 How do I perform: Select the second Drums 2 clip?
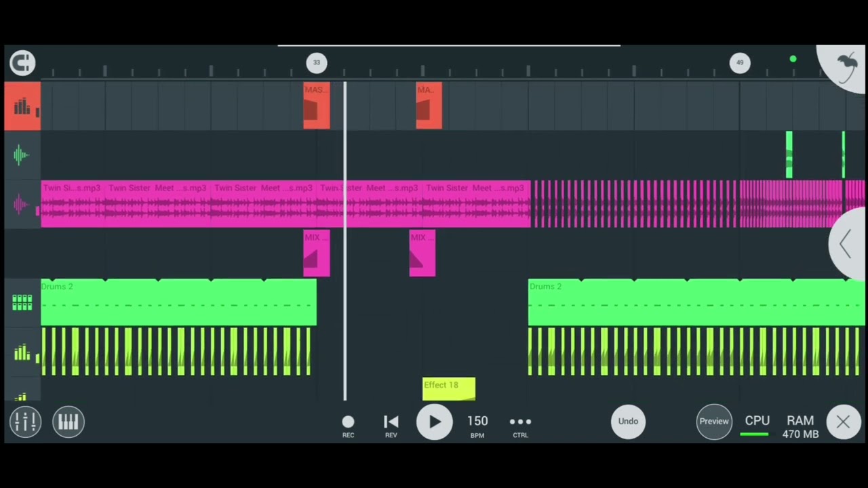tap(696, 302)
